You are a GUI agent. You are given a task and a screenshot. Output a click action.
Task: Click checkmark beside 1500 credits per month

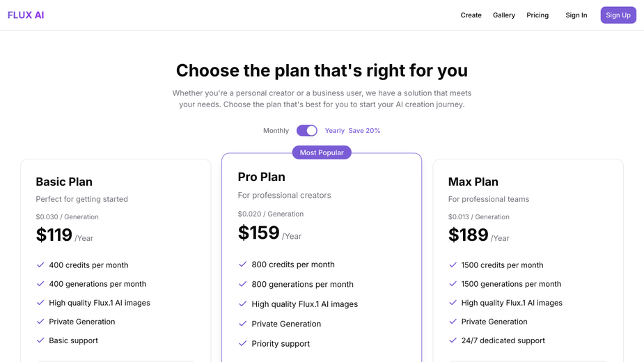tap(453, 265)
